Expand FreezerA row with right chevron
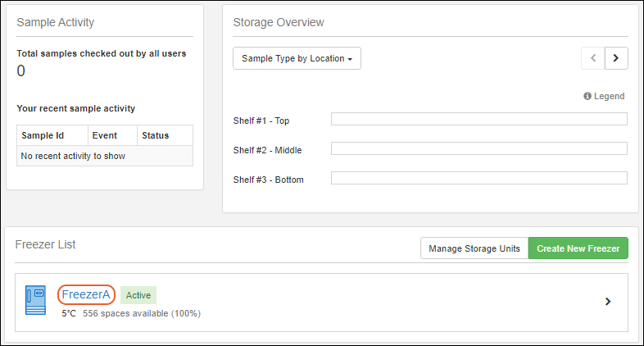The width and height of the screenshot is (644, 346). pyautogui.click(x=608, y=301)
